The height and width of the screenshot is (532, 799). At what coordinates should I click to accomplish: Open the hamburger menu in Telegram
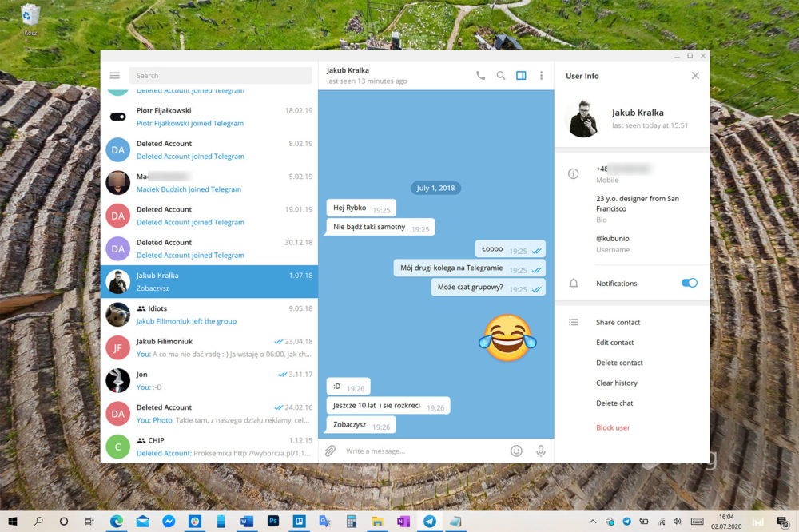click(x=114, y=75)
